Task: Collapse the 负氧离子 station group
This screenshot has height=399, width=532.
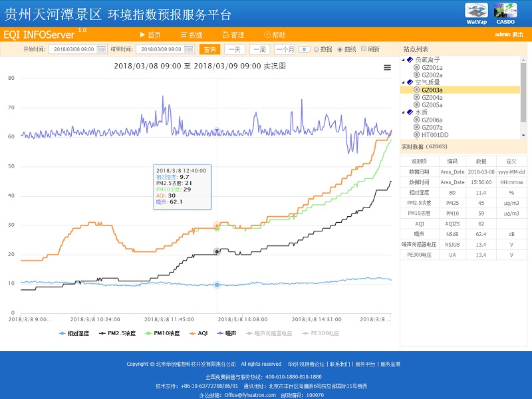Action: 403,60
